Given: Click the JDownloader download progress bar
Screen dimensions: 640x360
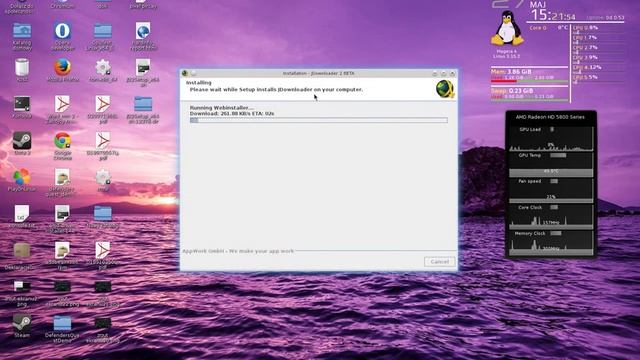Looking at the screenshot, I should click(318, 120).
